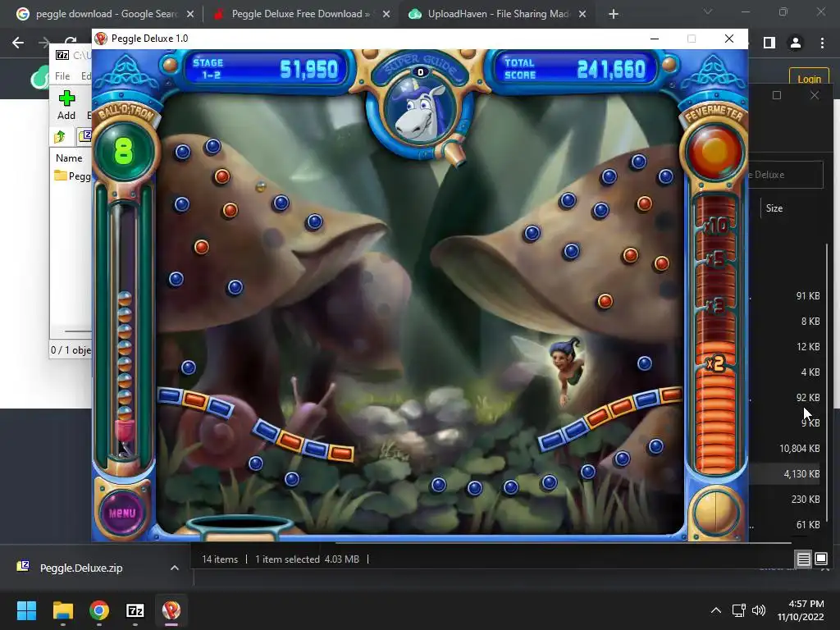This screenshot has height=630, width=840.
Task: Click the Name column header in 7-Zip
Action: pyautogui.click(x=69, y=158)
